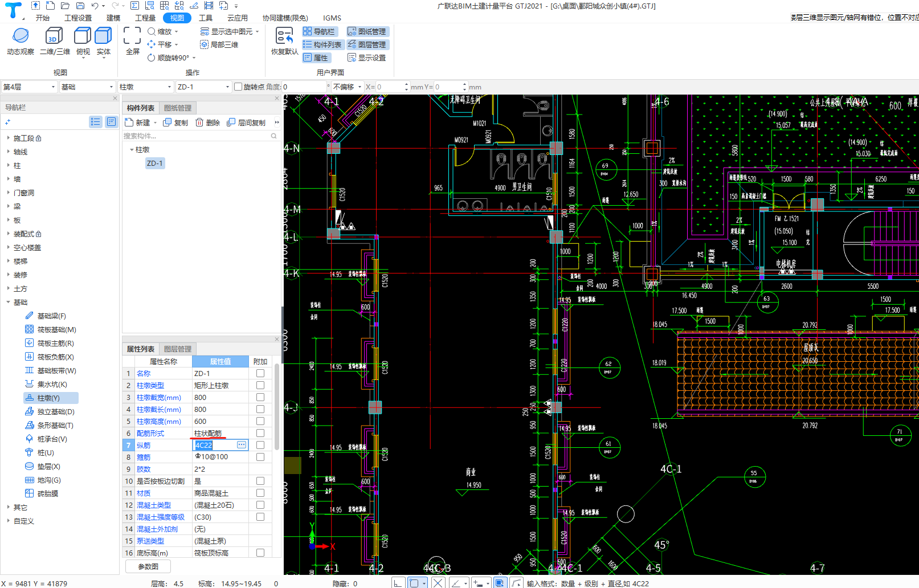Toggle the 导航栏 panel button

tap(319, 31)
